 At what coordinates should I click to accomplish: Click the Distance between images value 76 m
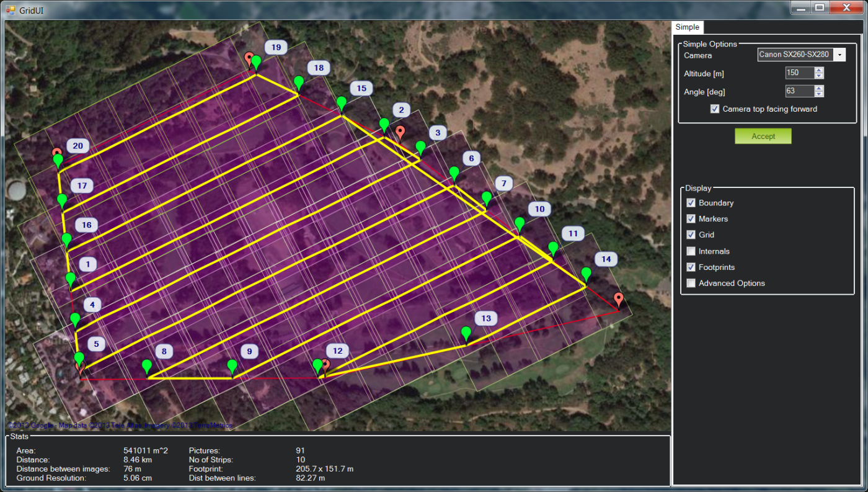[133, 469]
